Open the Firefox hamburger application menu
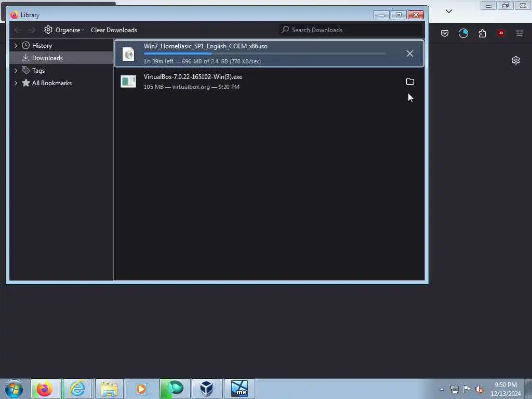 [520, 33]
